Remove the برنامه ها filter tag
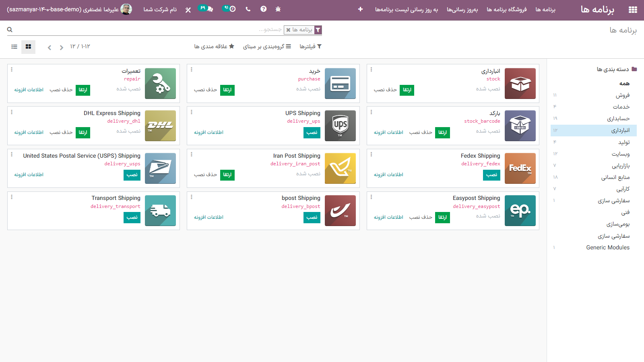 pos(288,30)
